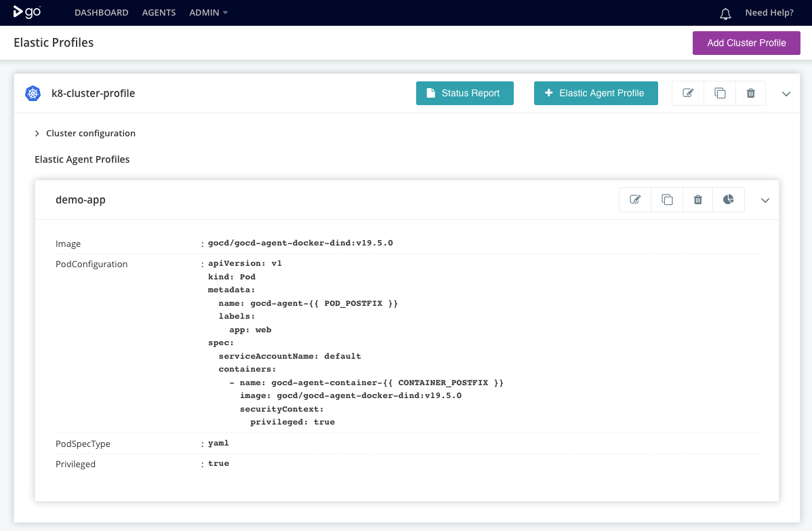Open the Need Help? link

coord(769,12)
